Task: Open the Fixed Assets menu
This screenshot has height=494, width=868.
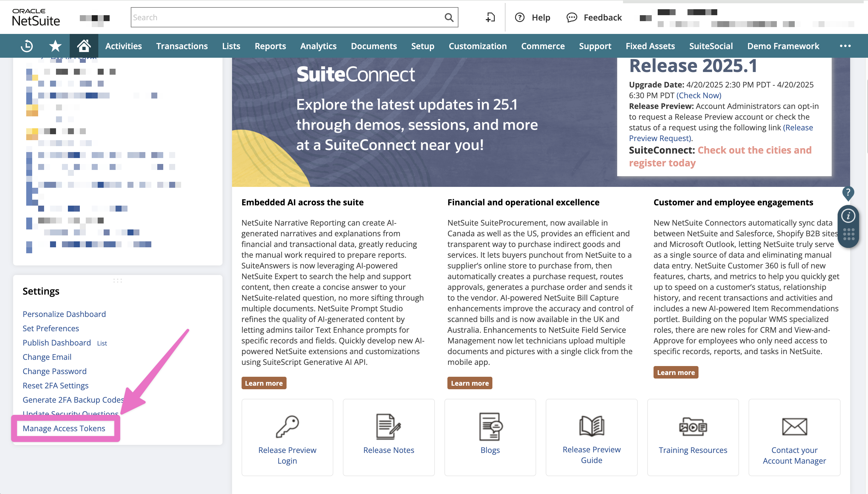Action: click(650, 46)
